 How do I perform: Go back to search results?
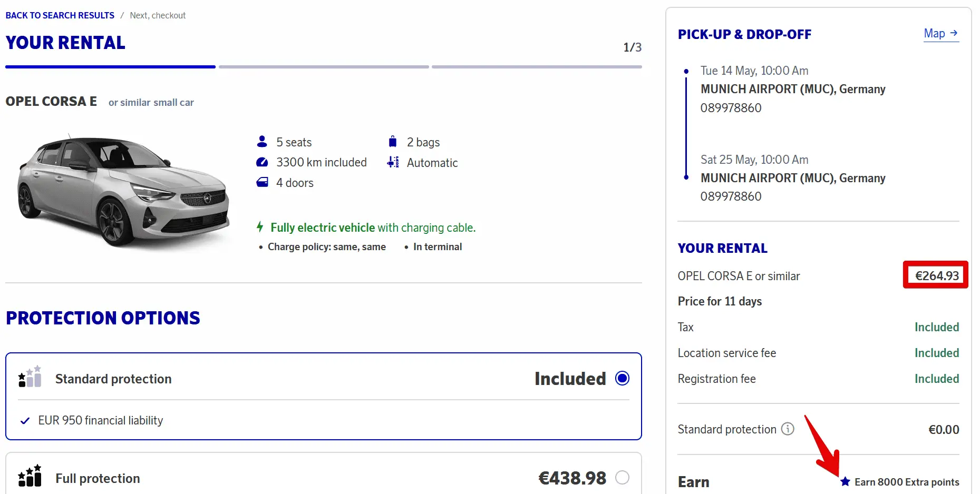point(60,15)
